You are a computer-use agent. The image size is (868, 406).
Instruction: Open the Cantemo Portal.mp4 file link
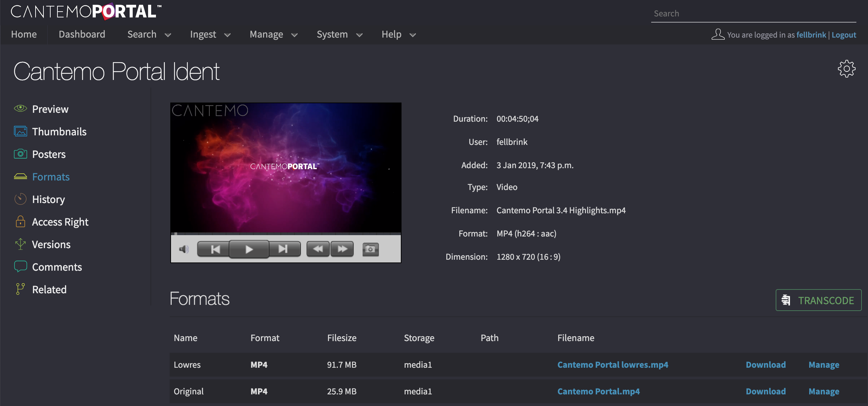pyautogui.click(x=599, y=391)
